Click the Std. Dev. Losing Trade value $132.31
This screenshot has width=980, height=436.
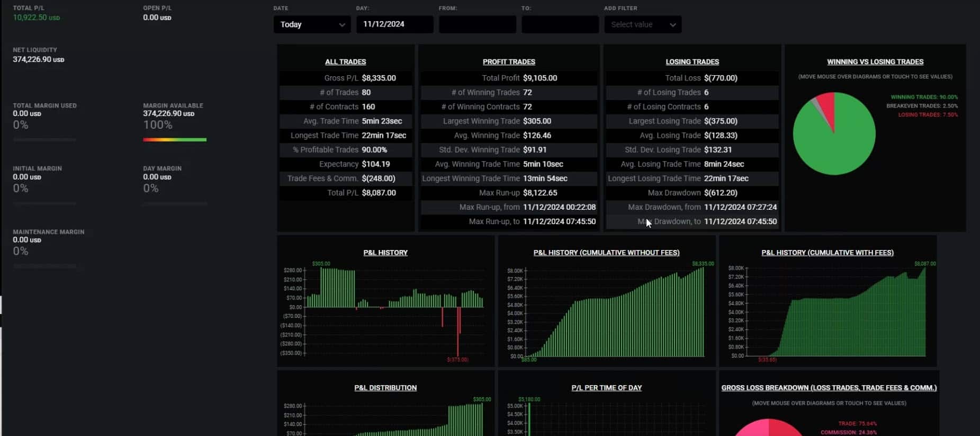[x=718, y=150]
